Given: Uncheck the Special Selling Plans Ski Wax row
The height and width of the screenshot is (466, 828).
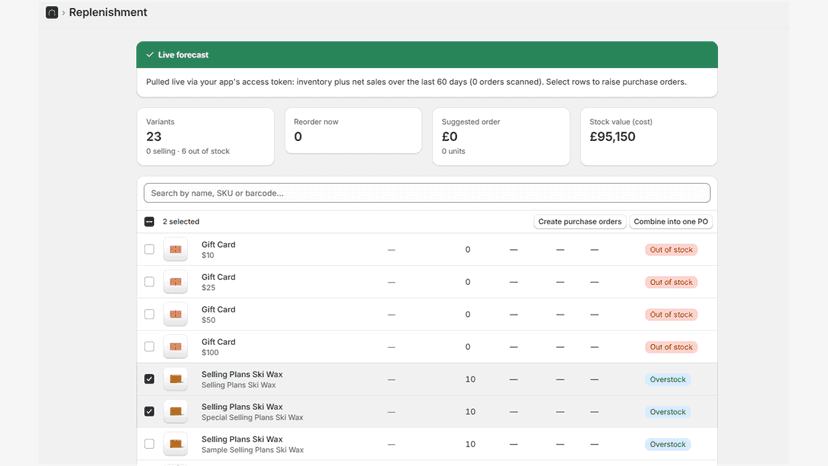Looking at the screenshot, I should tap(149, 411).
